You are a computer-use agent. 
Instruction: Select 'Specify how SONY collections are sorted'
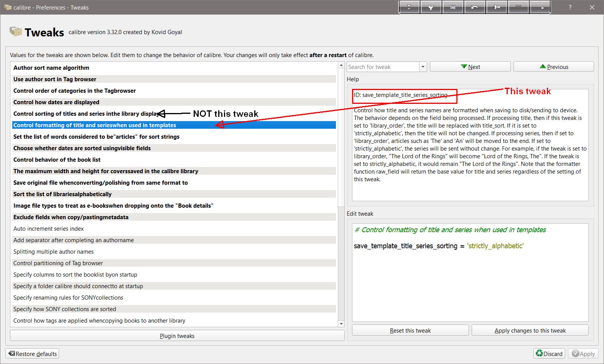click(174, 309)
